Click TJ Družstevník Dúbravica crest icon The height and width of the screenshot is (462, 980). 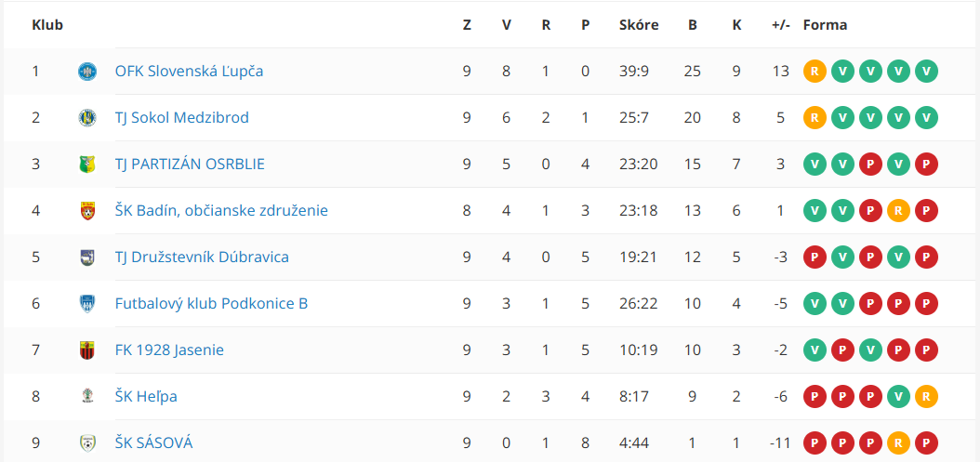[86, 257]
